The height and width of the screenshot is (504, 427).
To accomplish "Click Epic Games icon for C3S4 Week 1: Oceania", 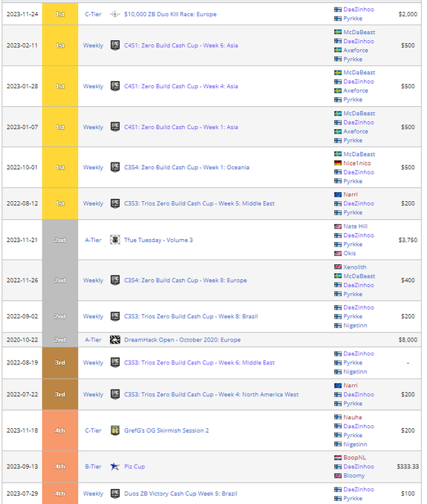I will [115, 167].
